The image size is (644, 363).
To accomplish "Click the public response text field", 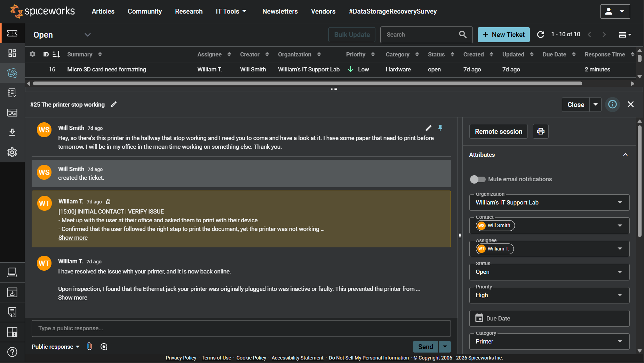I will click(241, 328).
